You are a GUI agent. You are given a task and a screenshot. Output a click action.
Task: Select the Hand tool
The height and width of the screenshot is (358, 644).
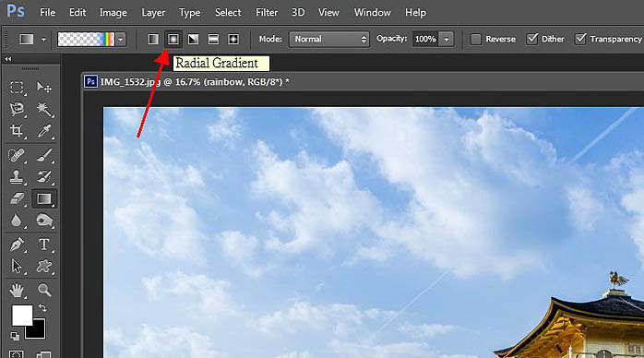[17, 290]
